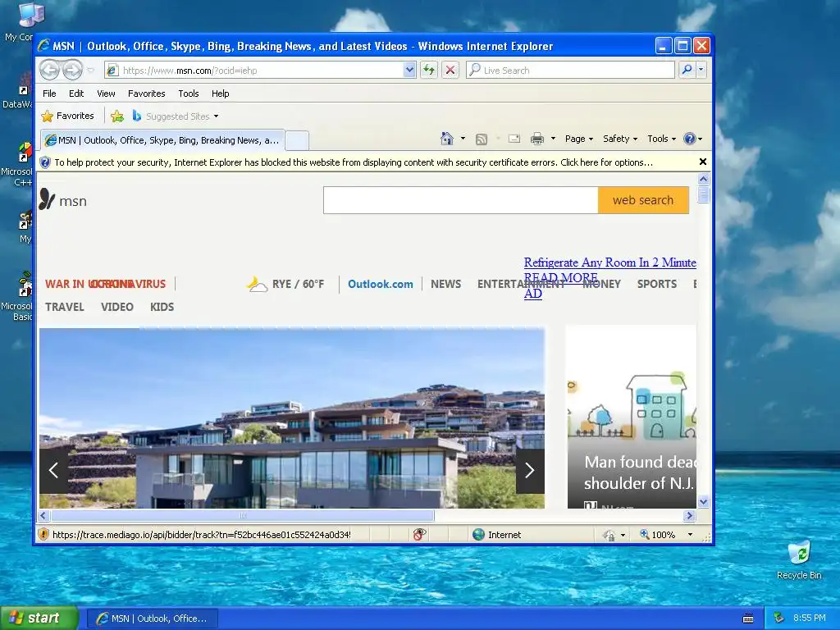Click the horizontal scrollbar right arrow
This screenshot has width=840, height=630.
coord(689,515)
